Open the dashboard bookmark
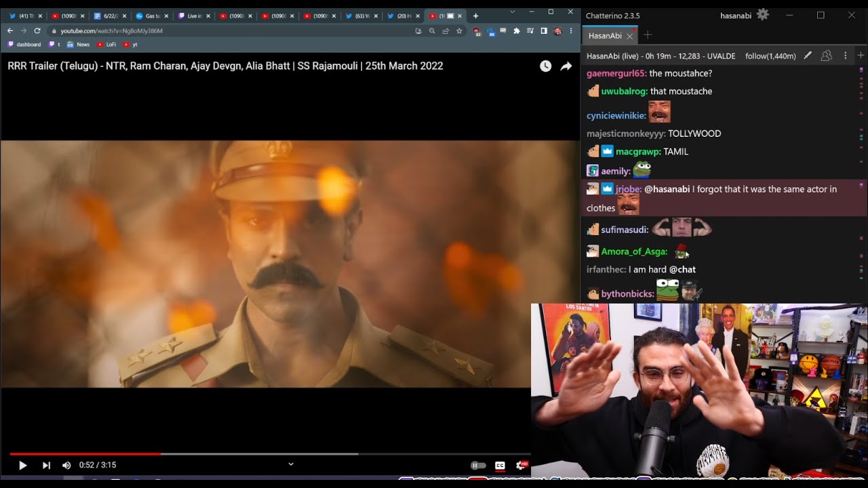 coord(24,45)
